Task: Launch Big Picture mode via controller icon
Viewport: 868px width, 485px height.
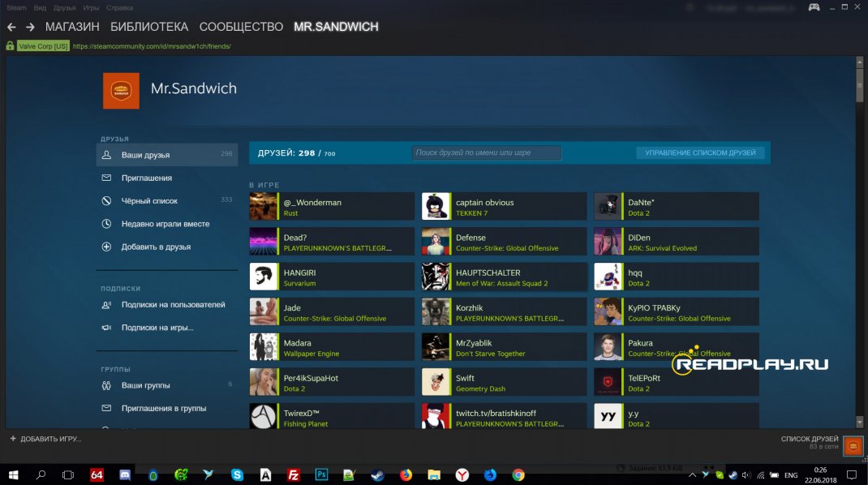Action: click(814, 7)
